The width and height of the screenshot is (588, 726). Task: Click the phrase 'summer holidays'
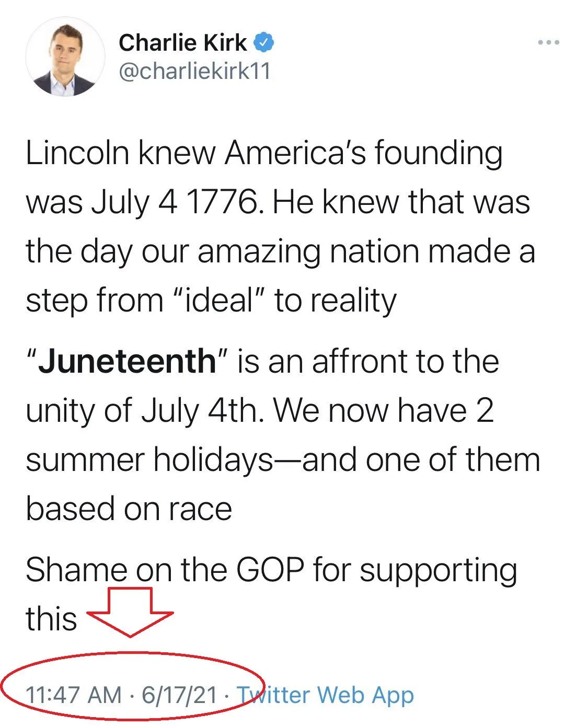click(149, 460)
